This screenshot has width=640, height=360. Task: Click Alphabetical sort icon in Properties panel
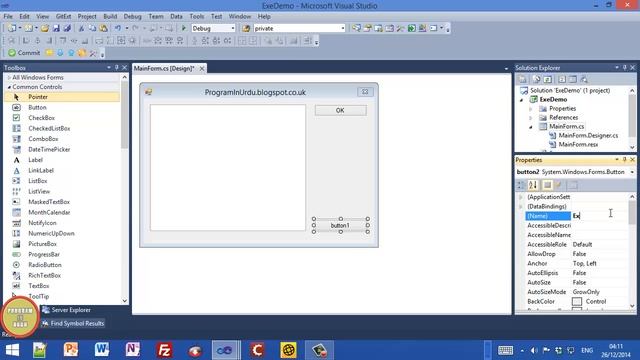click(x=533, y=185)
